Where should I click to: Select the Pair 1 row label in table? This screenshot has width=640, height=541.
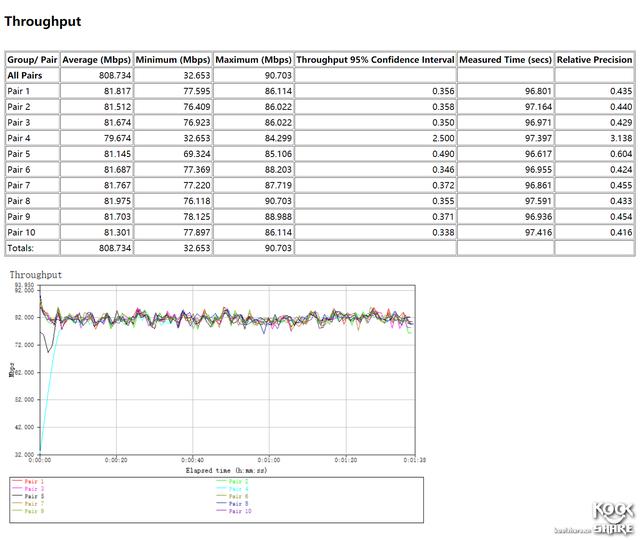click(19, 91)
